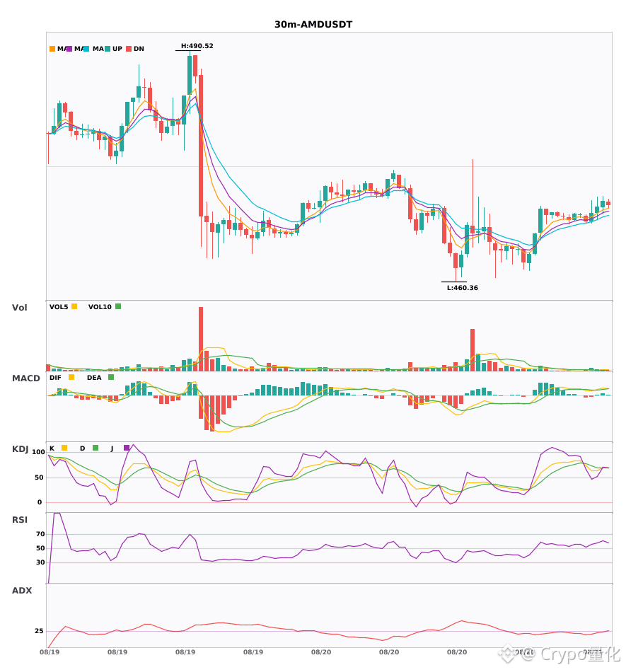Click the purple J line swatch
The width and height of the screenshot is (626, 672).
point(127,448)
